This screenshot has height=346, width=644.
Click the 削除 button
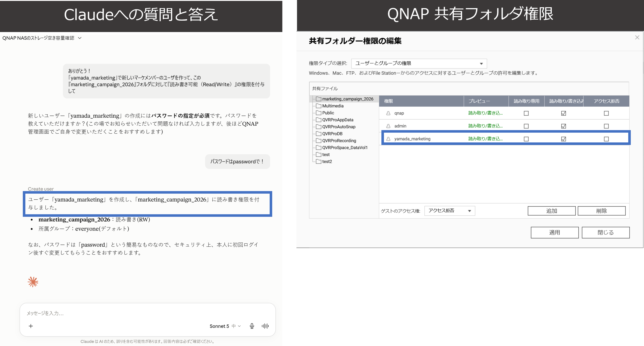coord(601,211)
